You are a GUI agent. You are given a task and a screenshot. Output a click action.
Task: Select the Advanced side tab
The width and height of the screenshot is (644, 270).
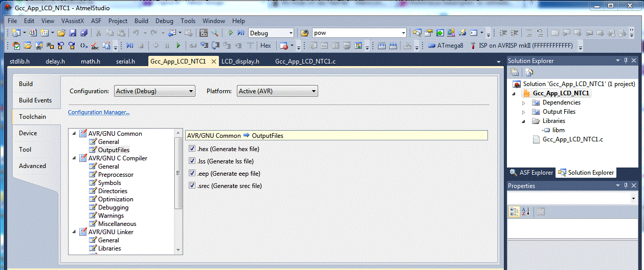(32, 166)
